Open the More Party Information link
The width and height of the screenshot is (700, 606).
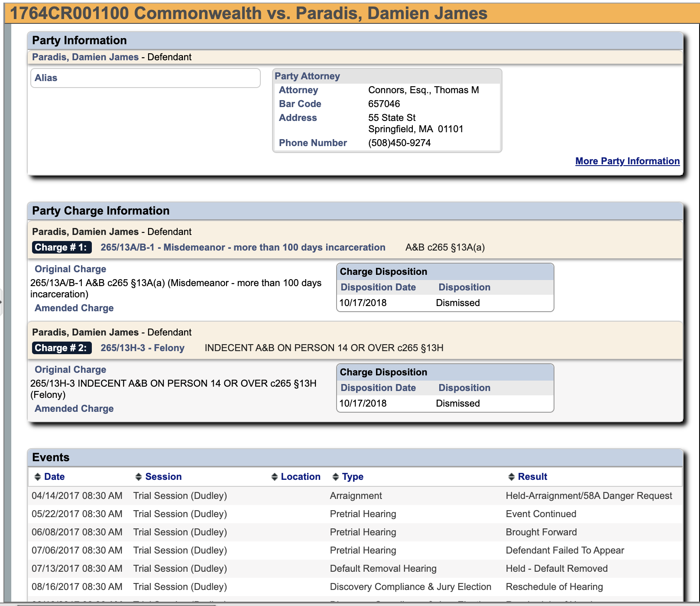(627, 161)
